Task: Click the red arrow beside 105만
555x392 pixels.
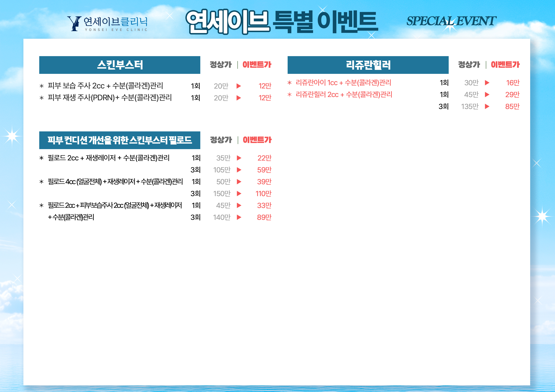Action: [x=239, y=170]
